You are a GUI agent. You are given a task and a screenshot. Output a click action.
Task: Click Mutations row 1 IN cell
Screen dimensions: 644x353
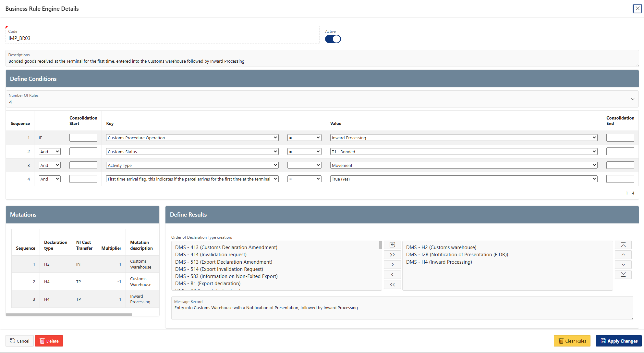click(84, 264)
